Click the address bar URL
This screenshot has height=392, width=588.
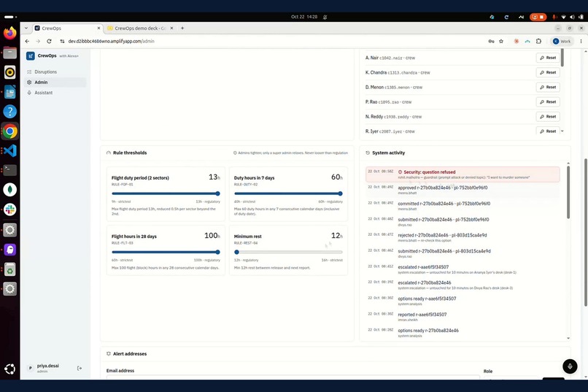click(x=111, y=42)
